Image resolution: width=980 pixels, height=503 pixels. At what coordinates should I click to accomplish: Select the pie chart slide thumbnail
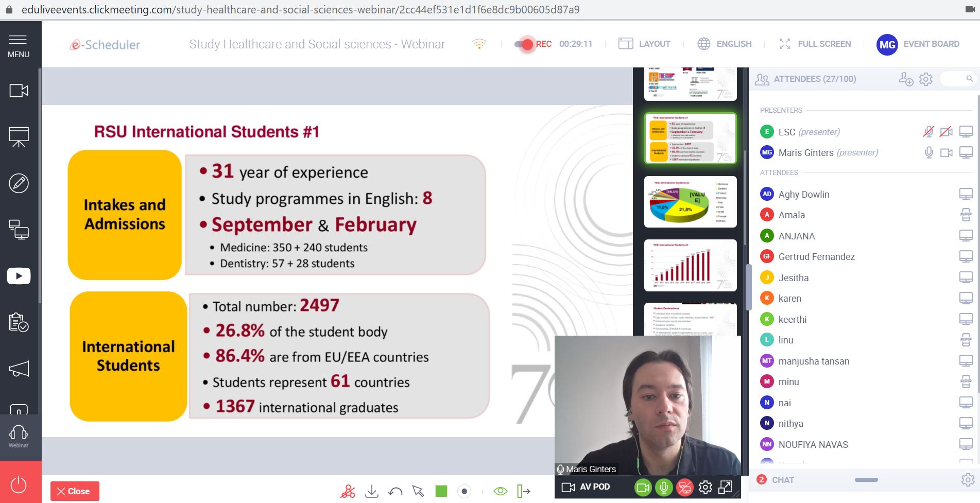click(690, 202)
